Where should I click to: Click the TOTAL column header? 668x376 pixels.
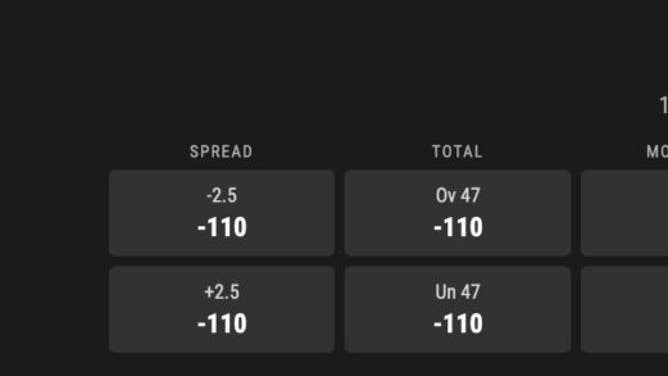coord(457,152)
